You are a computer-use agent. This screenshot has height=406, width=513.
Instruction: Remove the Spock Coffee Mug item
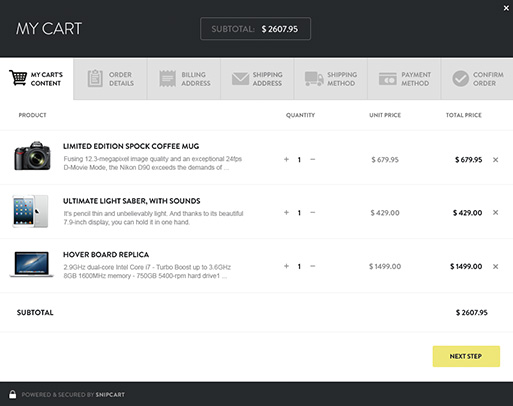pos(495,160)
